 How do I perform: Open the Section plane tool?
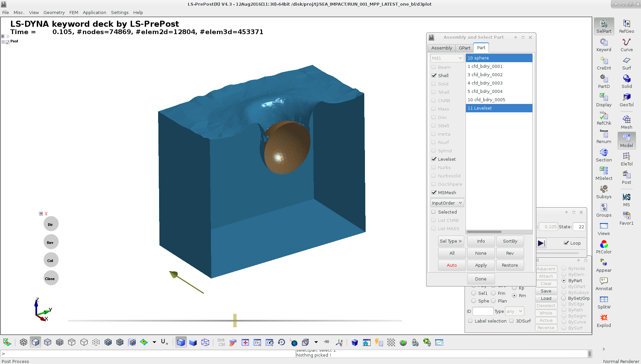604,155
